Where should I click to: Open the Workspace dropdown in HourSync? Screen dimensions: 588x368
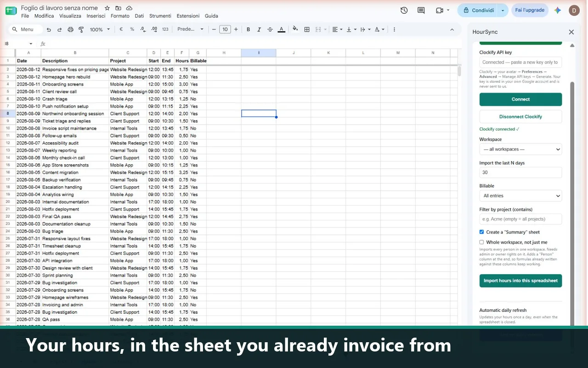(x=520, y=149)
